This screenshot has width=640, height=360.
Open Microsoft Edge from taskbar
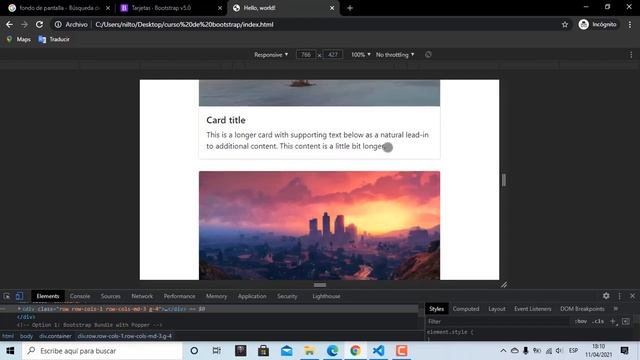pyautogui.click(x=332, y=351)
